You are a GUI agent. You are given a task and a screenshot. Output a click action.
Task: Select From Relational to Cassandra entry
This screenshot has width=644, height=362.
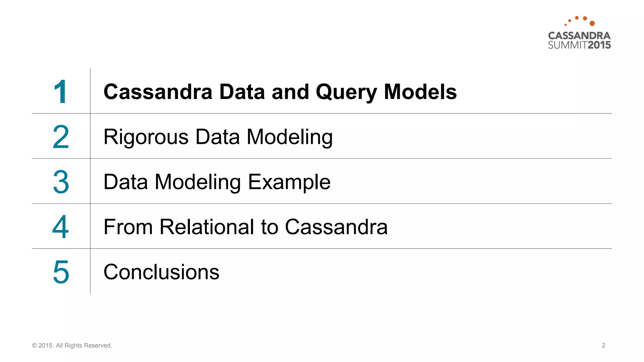[x=246, y=227]
